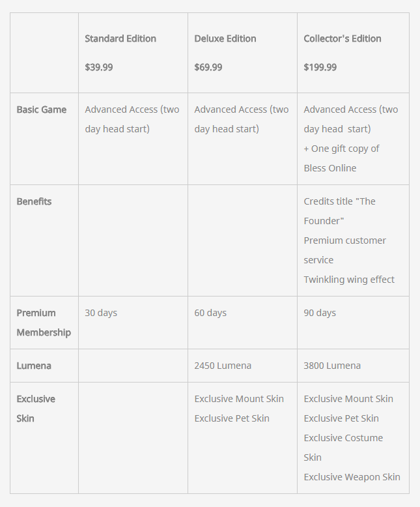Click the 3800 Lumena cell
The image size is (420, 507).
(332, 366)
